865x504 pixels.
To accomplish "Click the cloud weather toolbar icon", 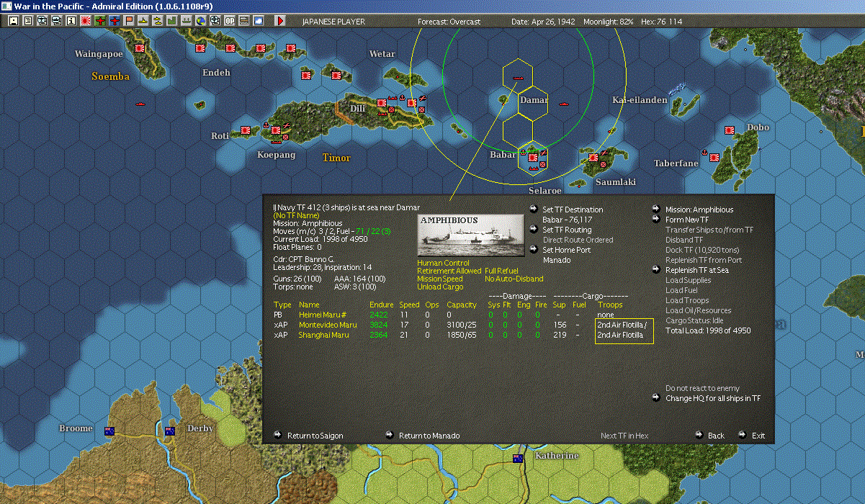I will (258, 21).
